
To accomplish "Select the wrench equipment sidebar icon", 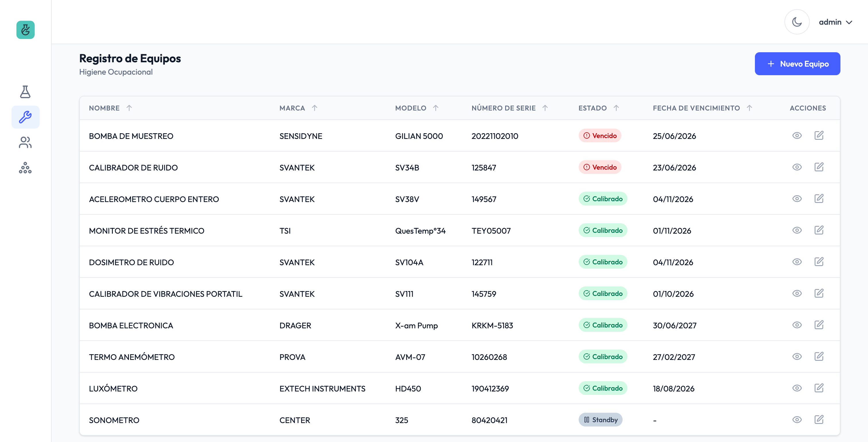I will pyautogui.click(x=25, y=117).
